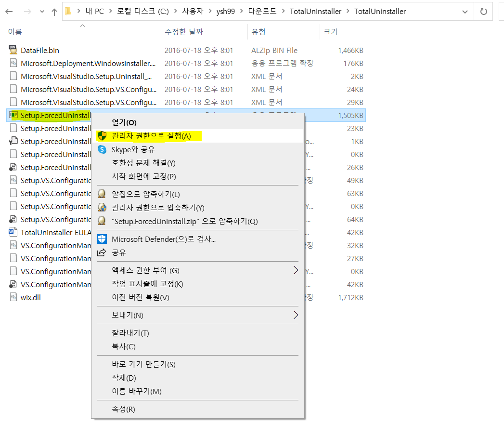Click icon for Setup.ForcedUninstall.zip 압축하기
This screenshot has height=437, width=504.
click(102, 221)
